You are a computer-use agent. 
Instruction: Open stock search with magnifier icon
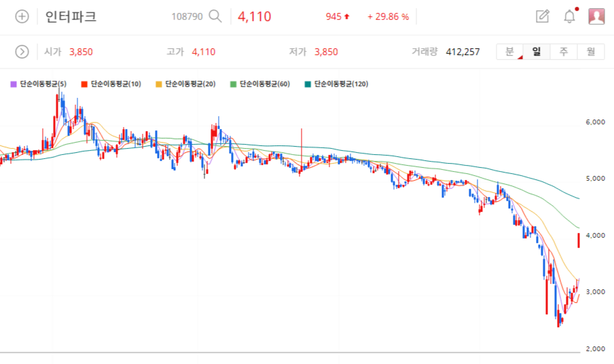[x=215, y=16]
